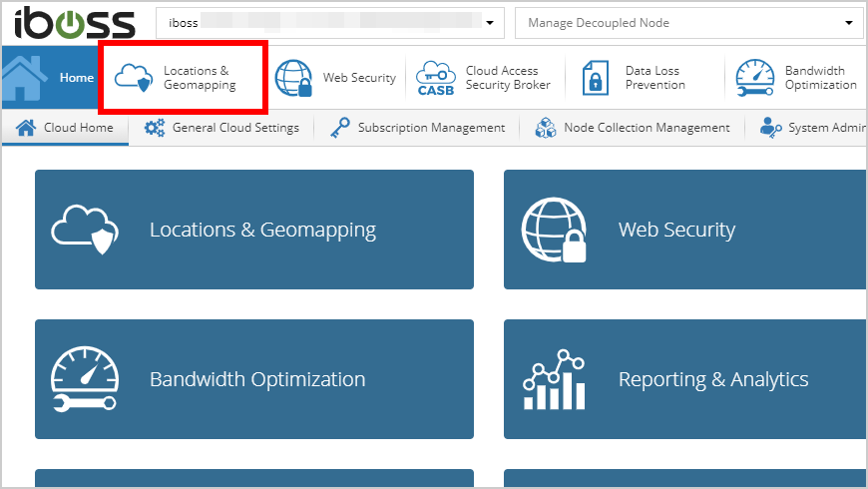Open the Web Security tile
Screen dimensions: 868x489
tap(685, 230)
